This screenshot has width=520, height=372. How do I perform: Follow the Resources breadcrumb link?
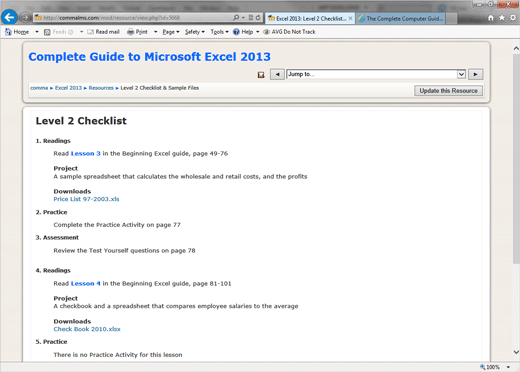pos(101,88)
